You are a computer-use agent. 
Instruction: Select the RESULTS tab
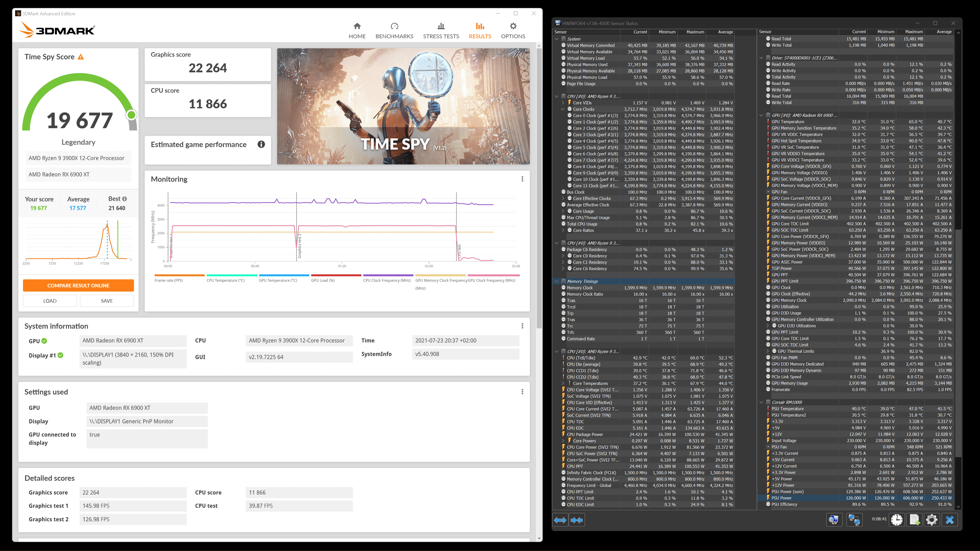(480, 31)
